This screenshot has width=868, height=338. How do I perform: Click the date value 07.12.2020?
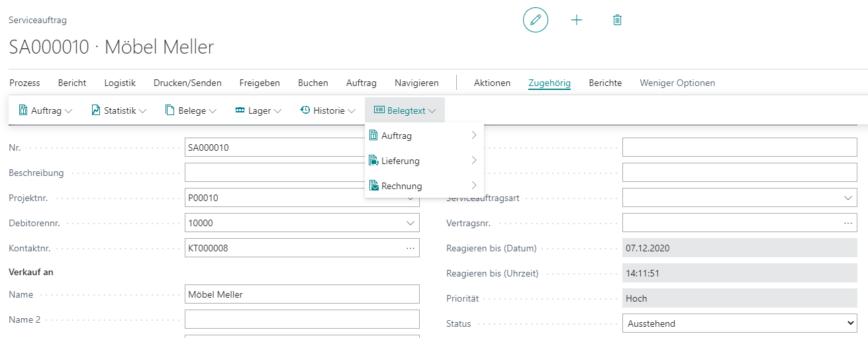[x=740, y=248]
